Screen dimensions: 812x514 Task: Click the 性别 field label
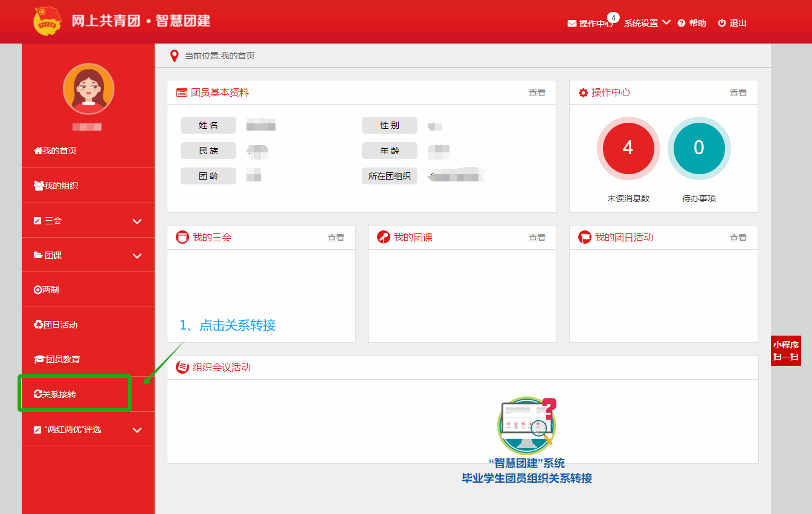pos(390,125)
